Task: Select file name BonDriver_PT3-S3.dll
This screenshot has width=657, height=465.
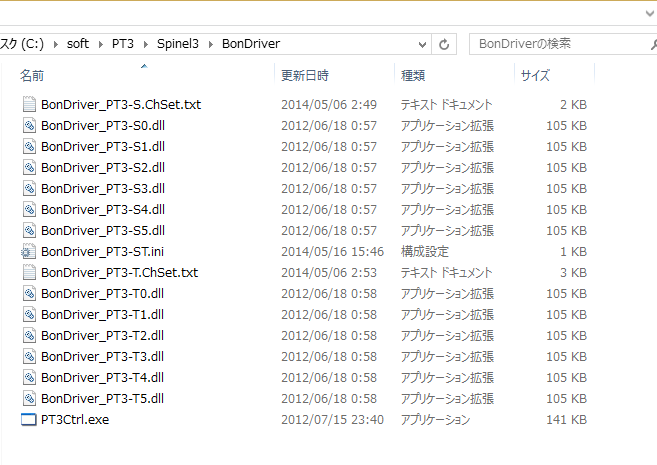Action: click(103, 189)
